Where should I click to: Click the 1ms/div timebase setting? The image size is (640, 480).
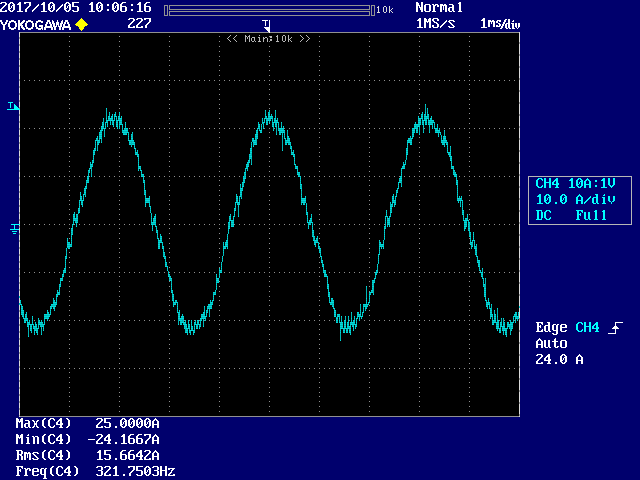[x=500, y=24]
